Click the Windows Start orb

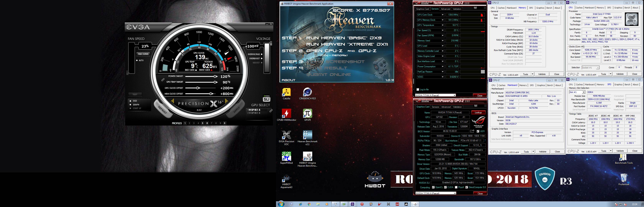click(x=281, y=204)
